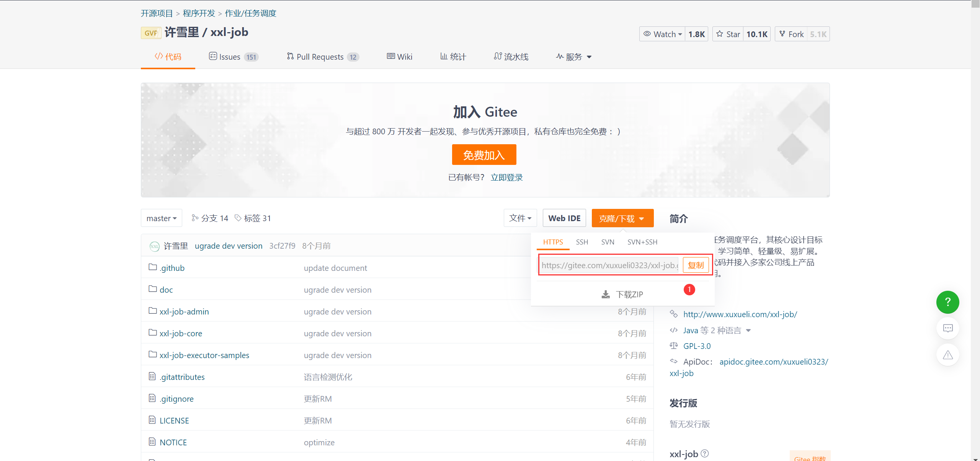Screen dimensions: 980x461
Task: Open the optimize commit message
Action: coord(319,442)
